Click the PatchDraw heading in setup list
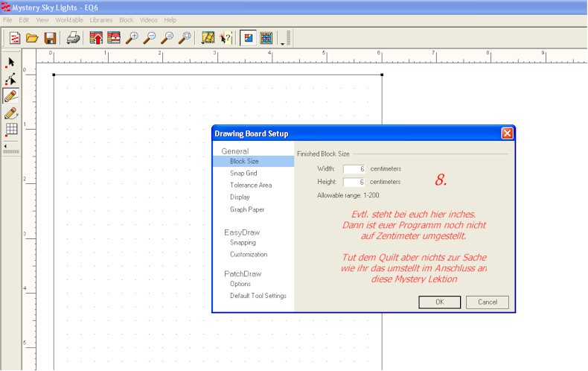This screenshot has height=371, width=588. pyautogui.click(x=243, y=273)
